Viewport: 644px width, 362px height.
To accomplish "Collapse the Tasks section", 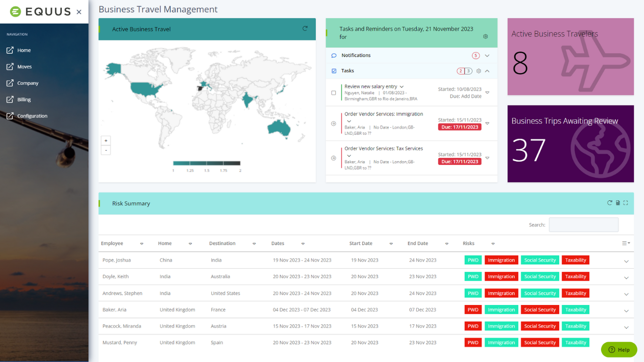I will [x=487, y=71].
